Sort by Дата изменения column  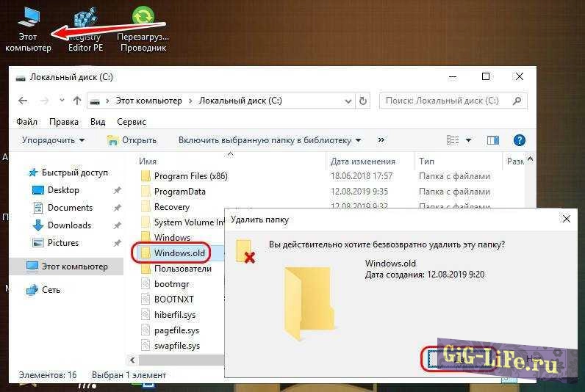click(x=362, y=161)
